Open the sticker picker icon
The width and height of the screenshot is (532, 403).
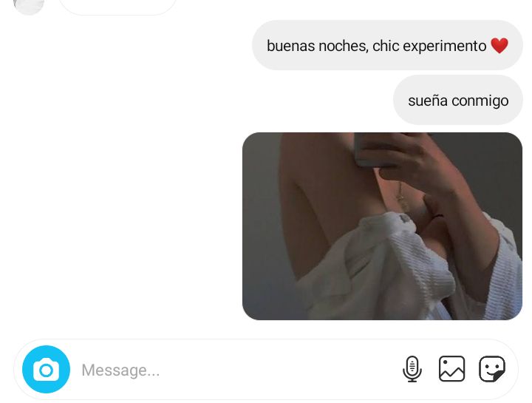tap(492, 369)
